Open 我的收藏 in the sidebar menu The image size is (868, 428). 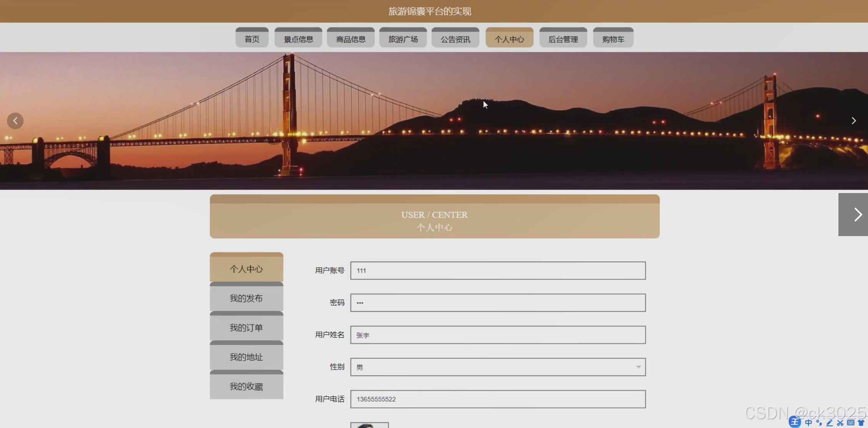pos(246,386)
